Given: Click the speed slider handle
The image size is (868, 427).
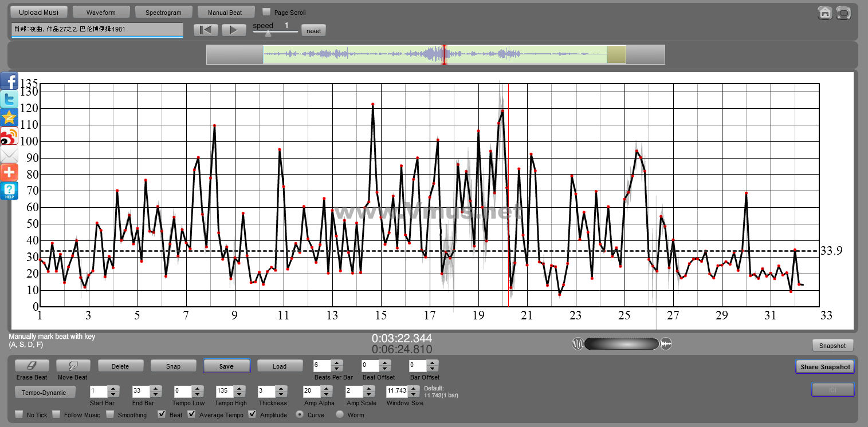Looking at the screenshot, I should [x=268, y=33].
